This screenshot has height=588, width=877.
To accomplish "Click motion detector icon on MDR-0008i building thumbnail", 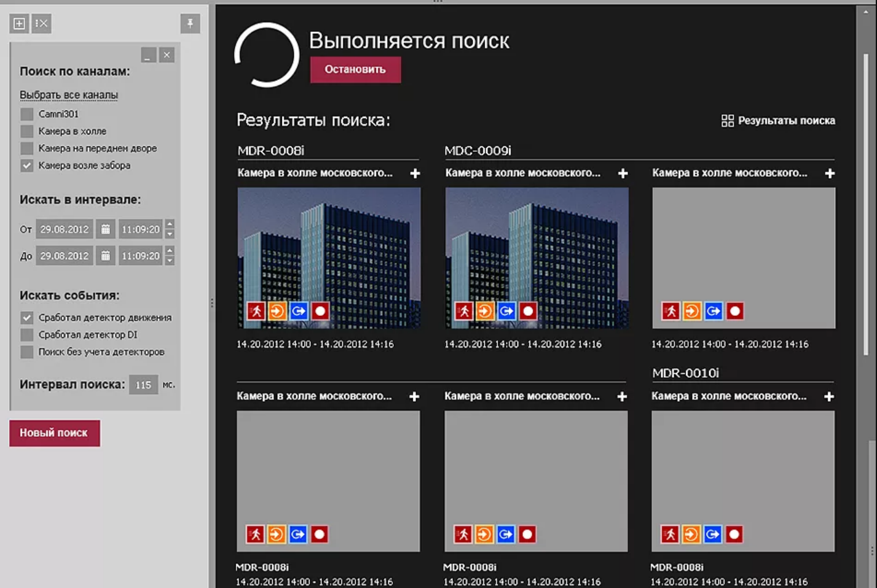I will click(256, 311).
